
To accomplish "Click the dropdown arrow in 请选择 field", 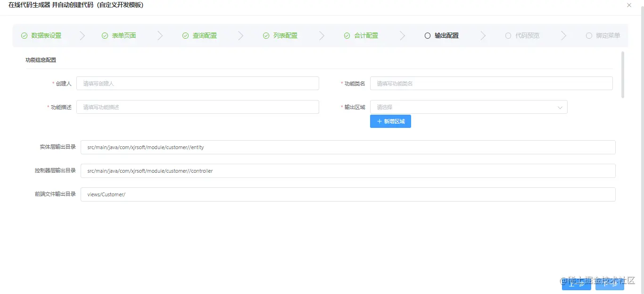I will click(x=560, y=107).
